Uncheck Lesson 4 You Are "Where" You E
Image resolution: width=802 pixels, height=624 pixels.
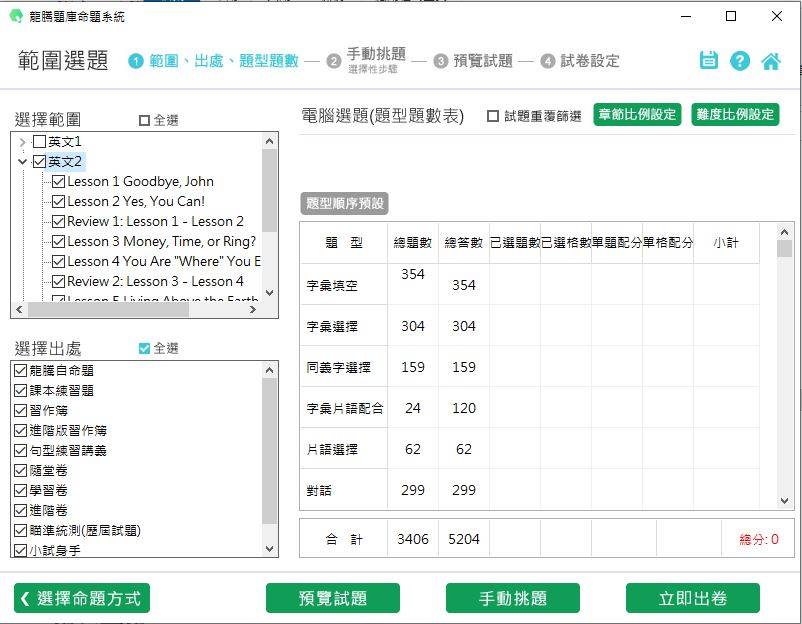pos(58,261)
